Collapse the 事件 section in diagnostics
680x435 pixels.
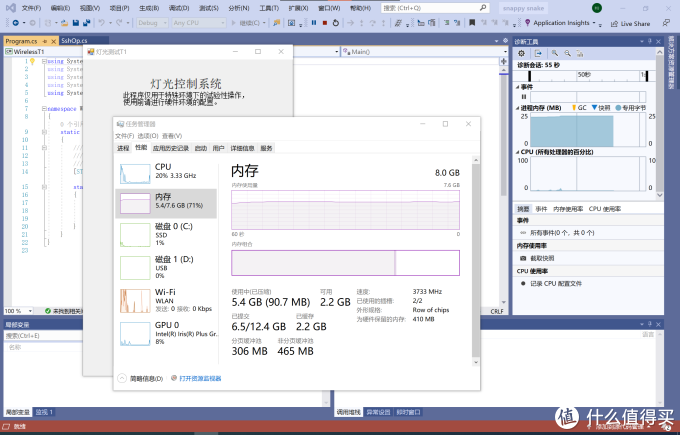tap(518, 87)
